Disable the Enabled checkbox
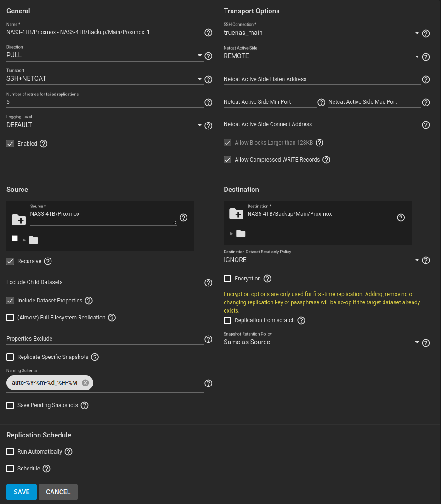The height and width of the screenshot is (504, 441). point(10,144)
